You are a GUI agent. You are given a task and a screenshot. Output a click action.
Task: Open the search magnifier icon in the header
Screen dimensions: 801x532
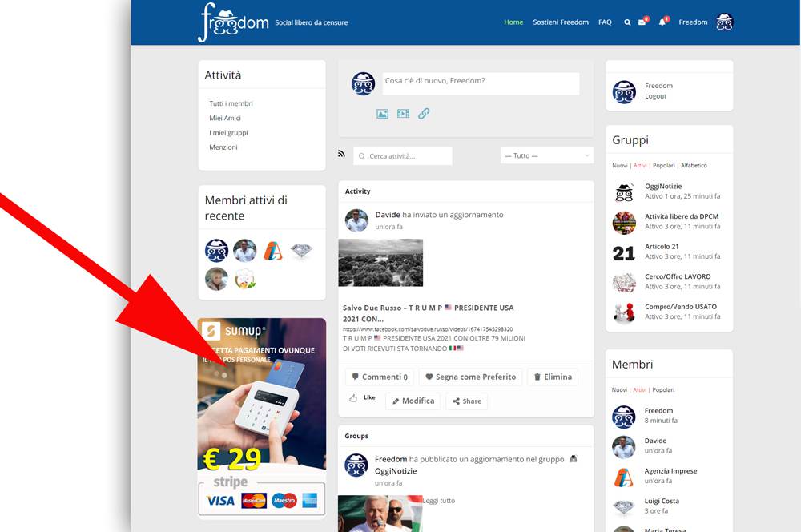[627, 22]
